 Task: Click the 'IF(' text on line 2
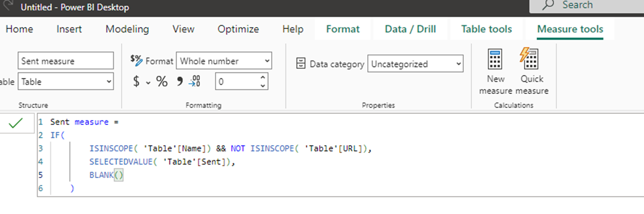click(57, 135)
